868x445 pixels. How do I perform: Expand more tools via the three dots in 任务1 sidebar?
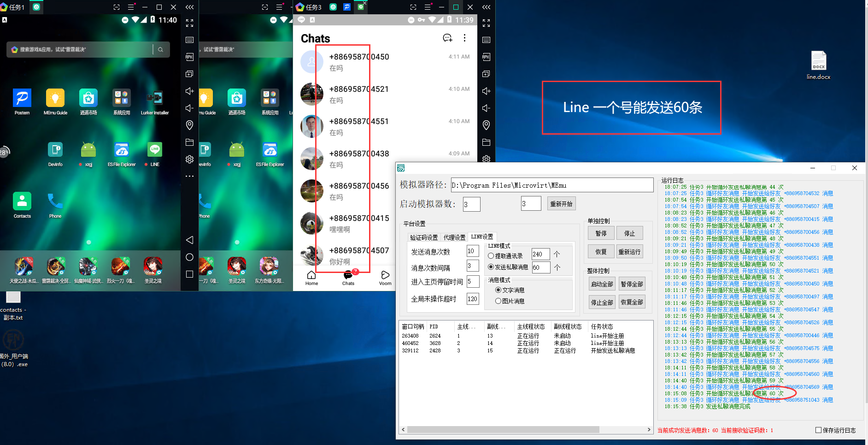pyautogui.click(x=189, y=176)
